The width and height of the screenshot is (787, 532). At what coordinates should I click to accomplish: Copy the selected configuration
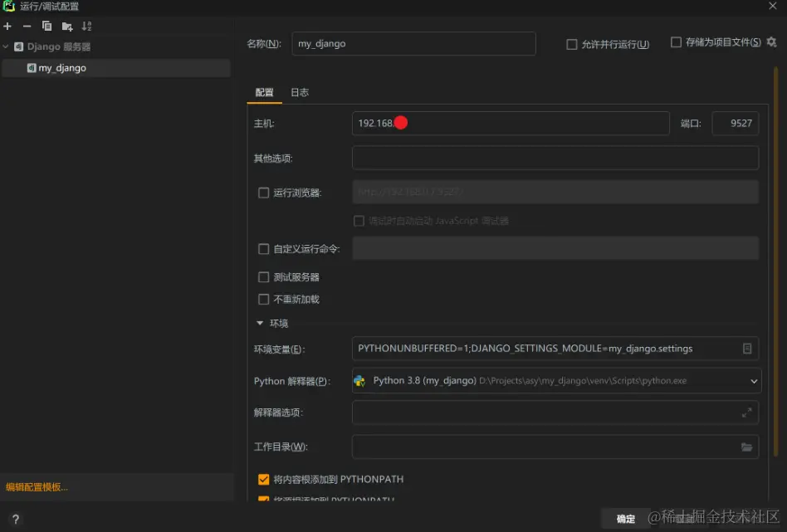(x=46, y=26)
